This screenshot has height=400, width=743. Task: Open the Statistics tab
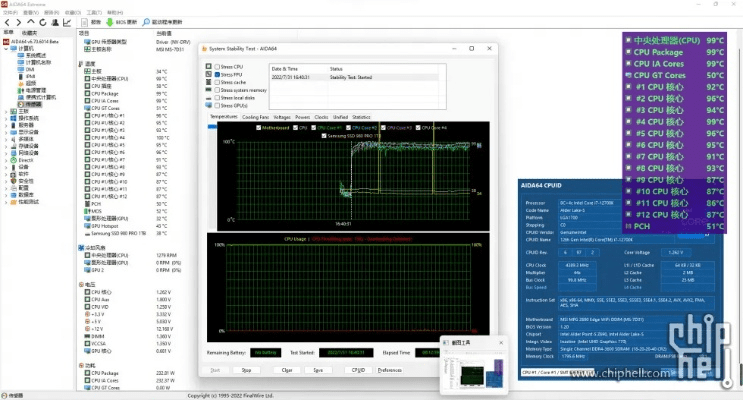361,117
